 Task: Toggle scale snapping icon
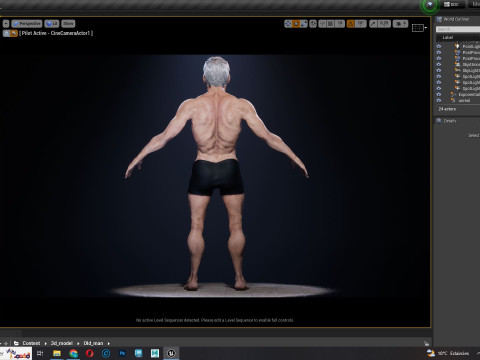click(373, 24)
